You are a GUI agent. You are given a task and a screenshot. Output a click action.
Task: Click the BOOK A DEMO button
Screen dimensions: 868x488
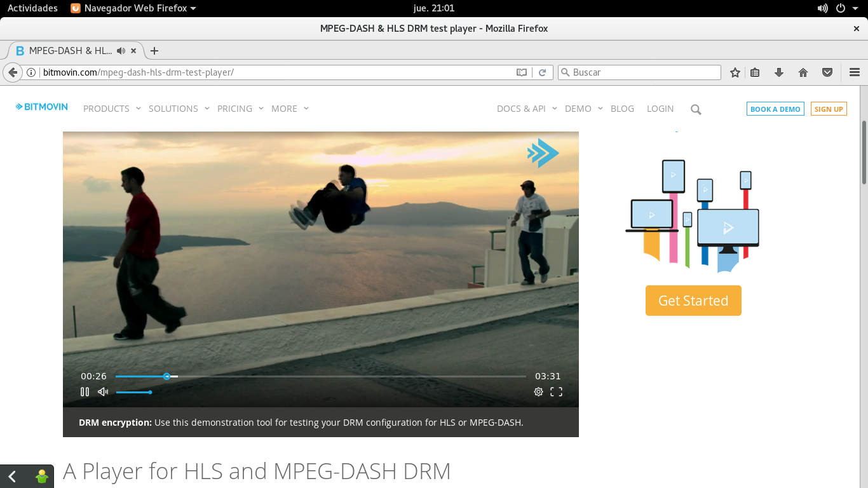(775, 109)
